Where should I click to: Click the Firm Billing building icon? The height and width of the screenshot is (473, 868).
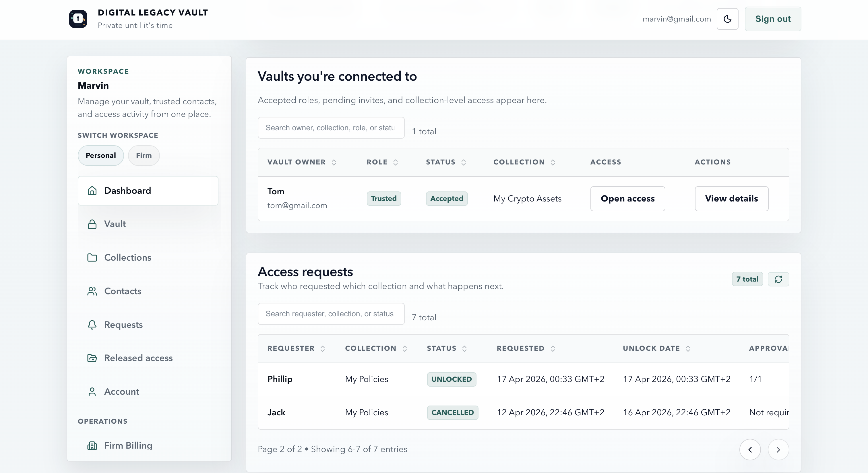coord(92,445)
